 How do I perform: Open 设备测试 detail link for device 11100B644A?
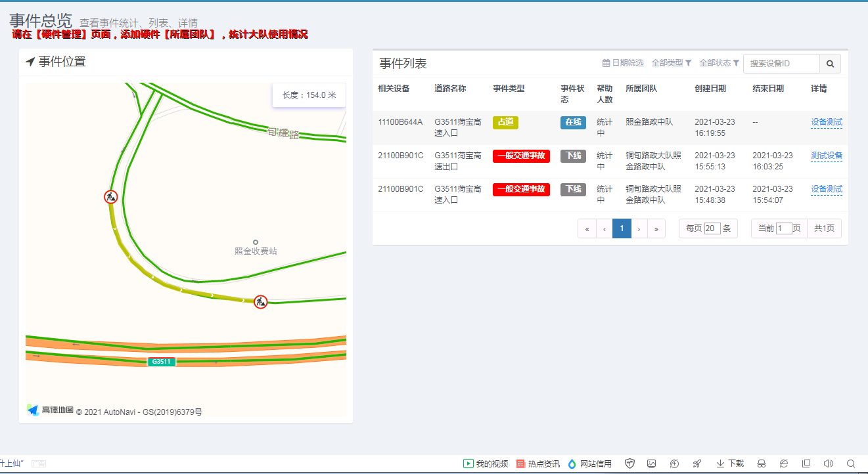click(x=826, y=122)
